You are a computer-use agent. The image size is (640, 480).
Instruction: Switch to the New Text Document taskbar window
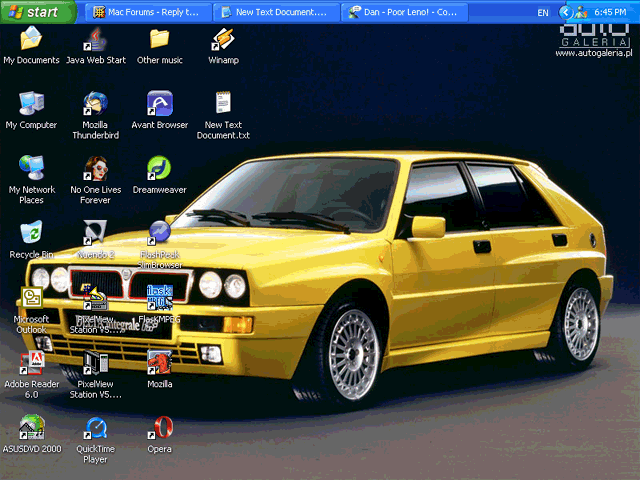276,12
